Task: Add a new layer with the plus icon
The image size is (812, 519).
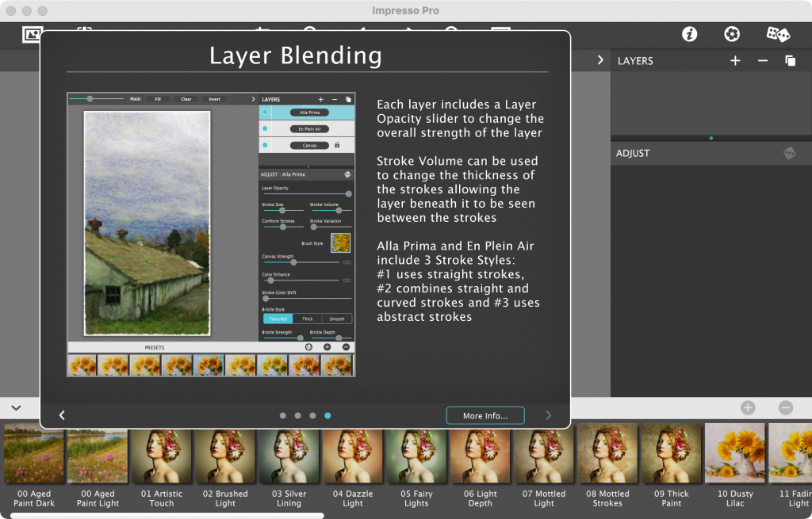Action: tap(734, 60)
